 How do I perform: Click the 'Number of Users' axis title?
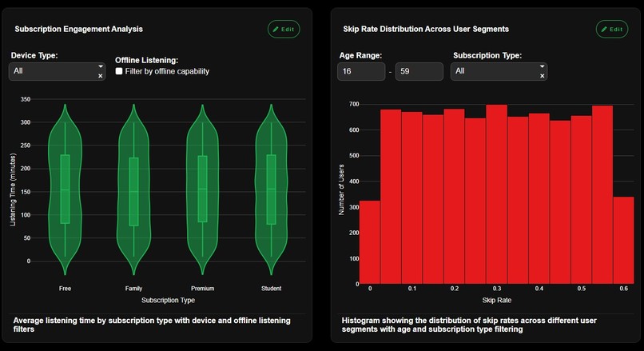coord(341,189)
